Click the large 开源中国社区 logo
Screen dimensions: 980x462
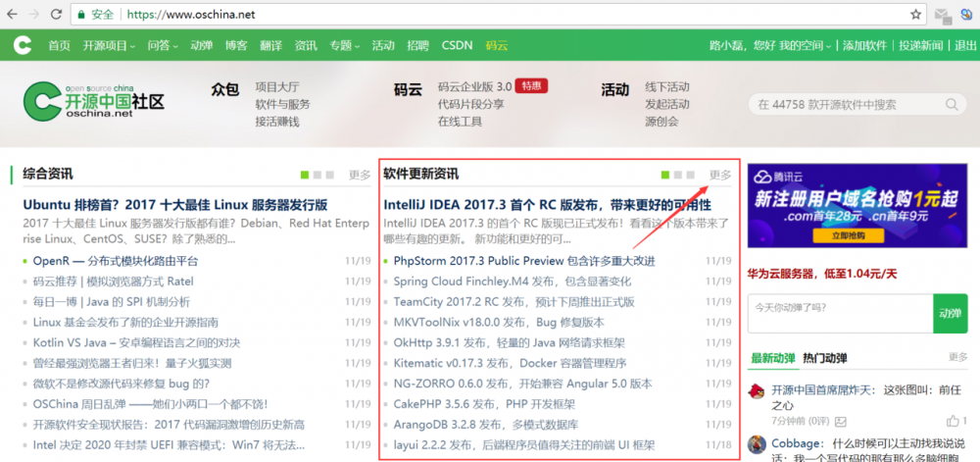pos(94,101)
